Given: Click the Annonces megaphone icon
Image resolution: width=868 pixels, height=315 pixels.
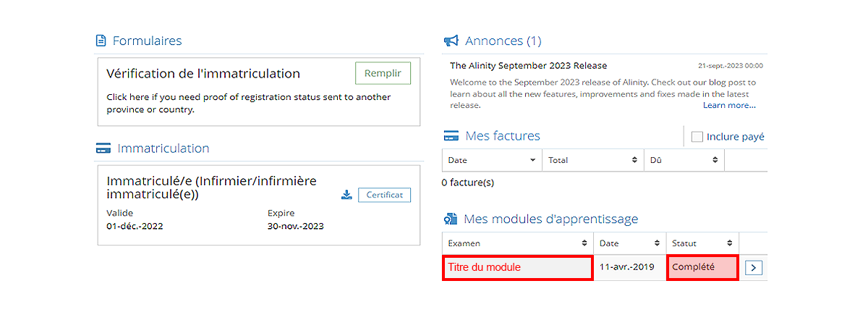Looking at the screenshot, I should [451, 41].
